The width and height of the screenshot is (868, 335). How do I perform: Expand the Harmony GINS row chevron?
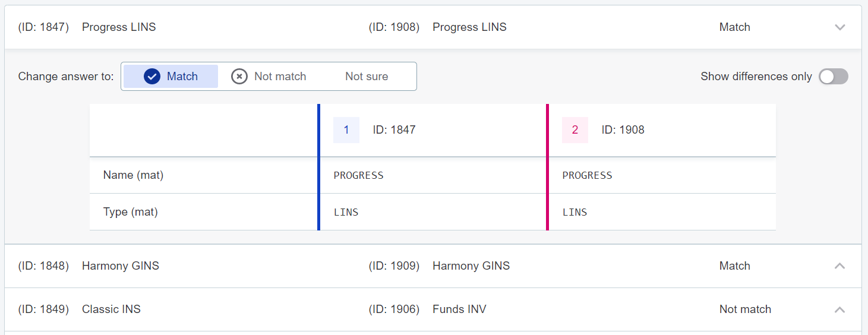pos(839,266)
